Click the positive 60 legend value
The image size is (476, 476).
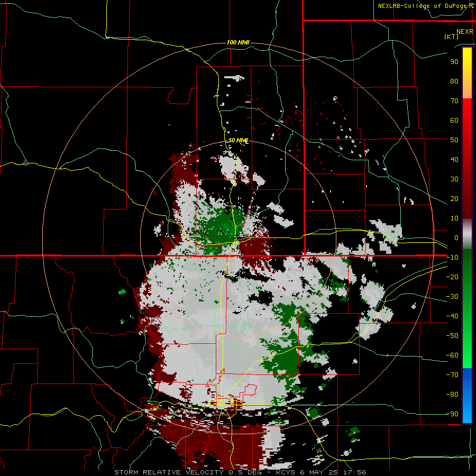pos(454,120)
